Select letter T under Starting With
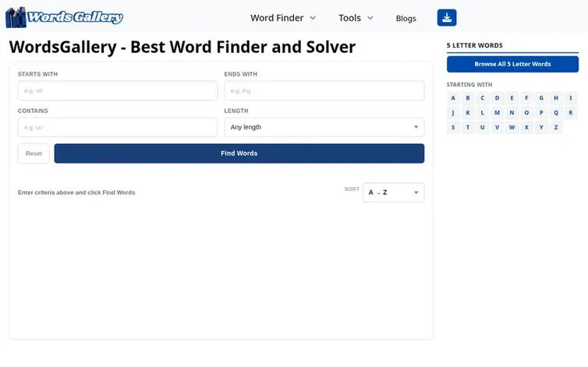This screenshot has height=367, width=588. click(468, 128)
